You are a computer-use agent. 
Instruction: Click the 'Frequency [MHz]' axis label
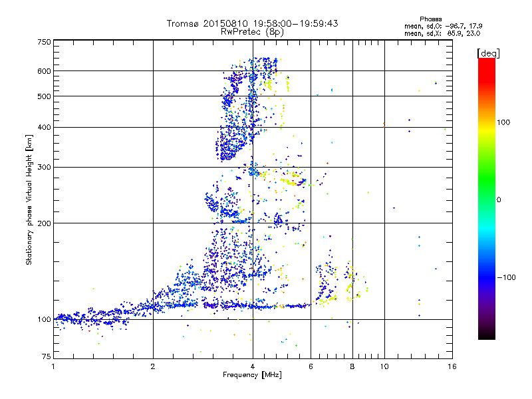[x=252, y=375]
